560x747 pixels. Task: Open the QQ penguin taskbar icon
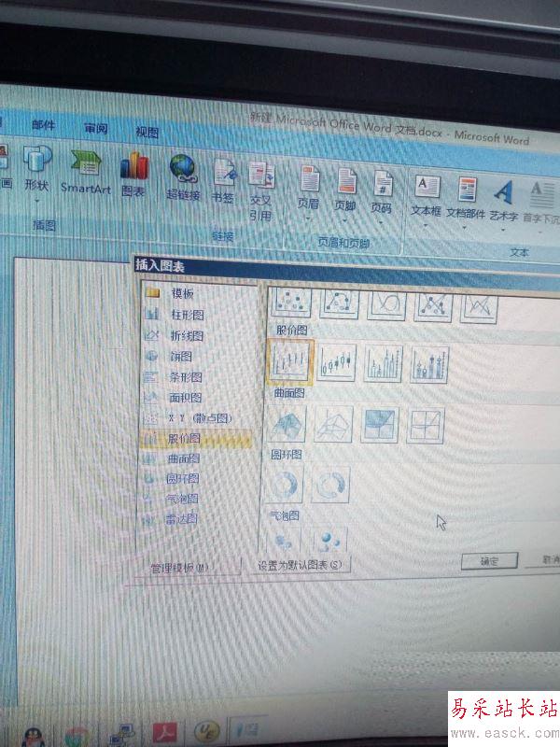click(34, 737)
